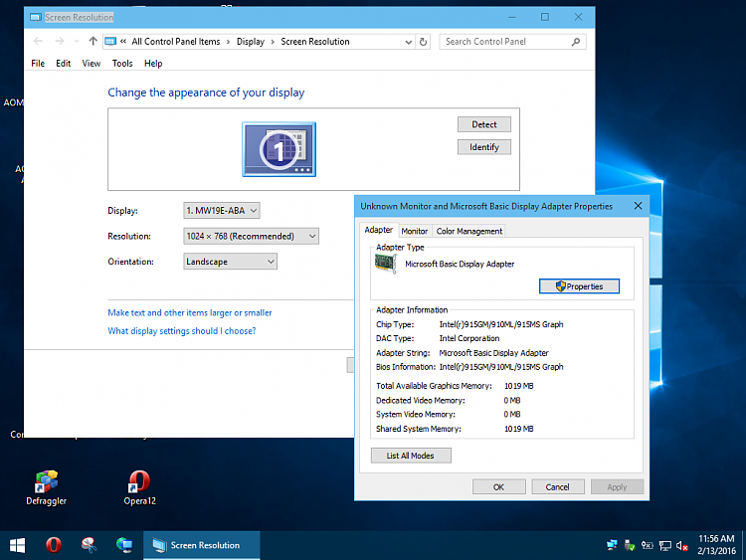This screenshot has height=560, width=746.
Task: Click the address bar control panel icon
Action: [x=110, y=42]
